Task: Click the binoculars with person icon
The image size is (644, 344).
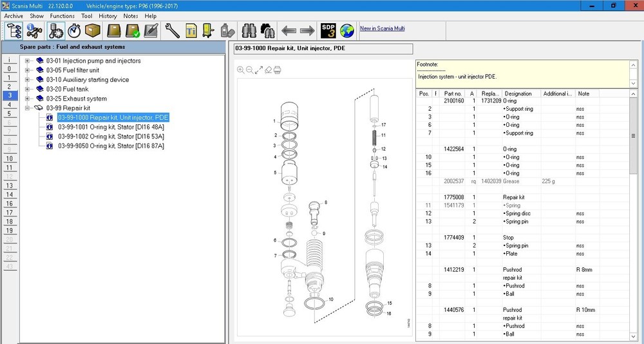Action: pyautogui.click(x=268, y=31)
